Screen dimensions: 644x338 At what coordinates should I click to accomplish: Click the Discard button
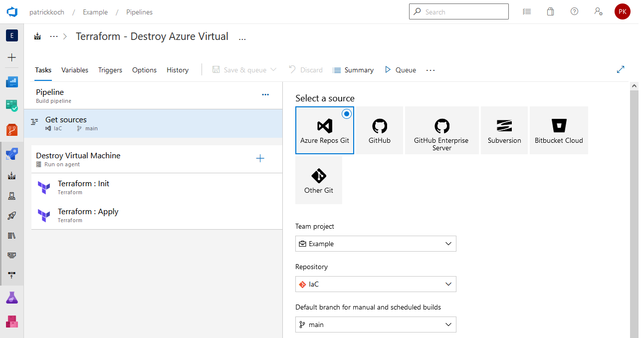click(306, 70)
